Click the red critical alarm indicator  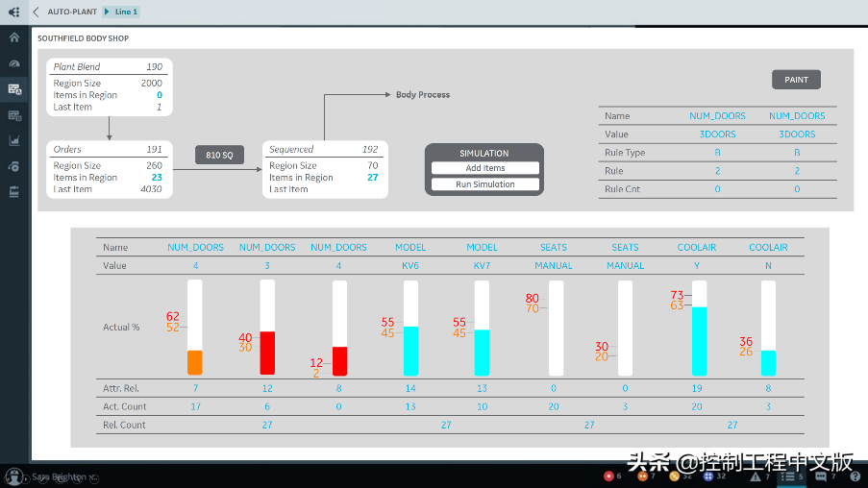(x=608, y=476)
